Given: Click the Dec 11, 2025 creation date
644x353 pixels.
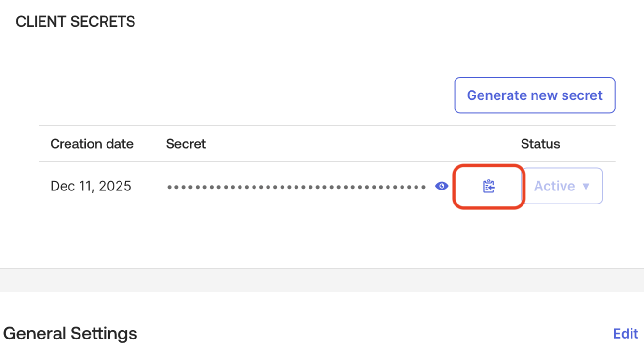Looking at the screenshot, I should point(91,186).
